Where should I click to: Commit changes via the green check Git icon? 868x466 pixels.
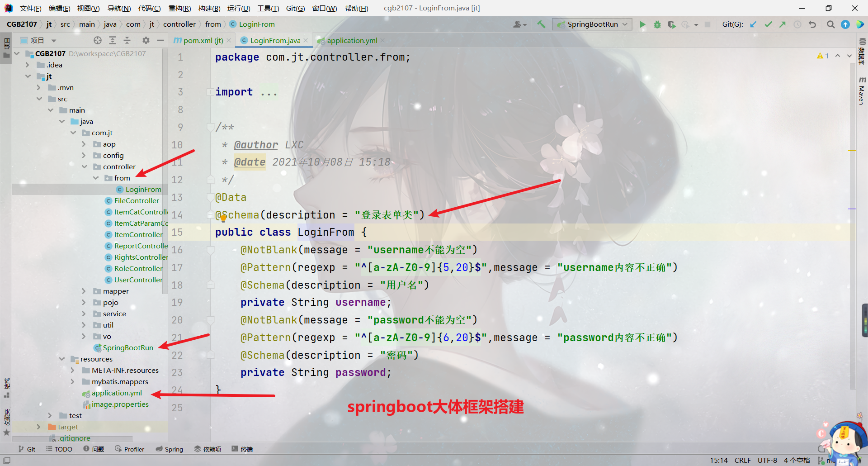click(768, 24)
